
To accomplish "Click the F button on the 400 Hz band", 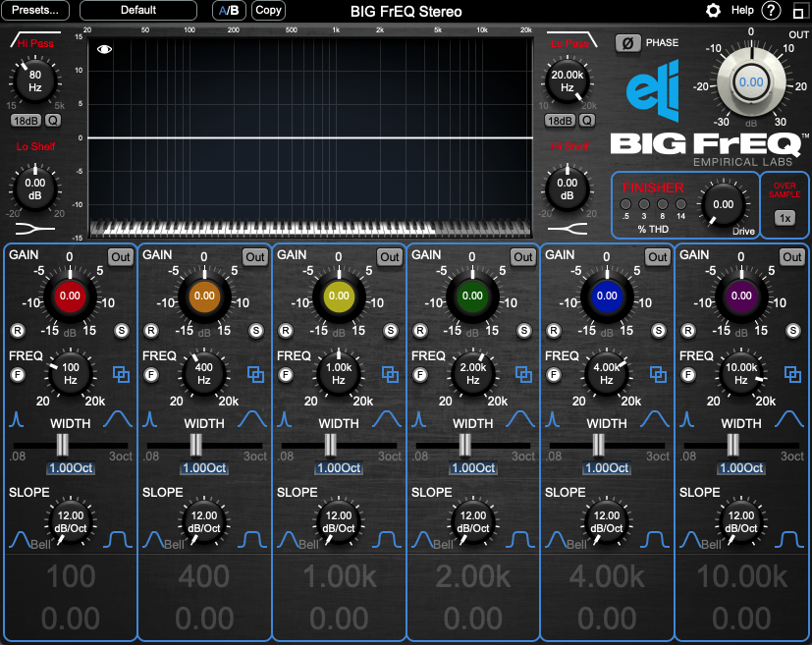I will (151, 375).
